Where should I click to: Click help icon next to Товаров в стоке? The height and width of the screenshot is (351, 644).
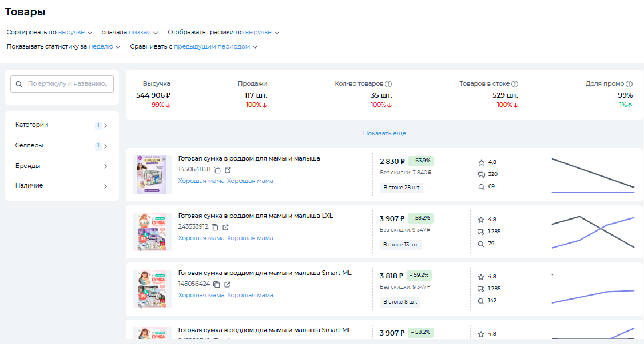(515, 84)
